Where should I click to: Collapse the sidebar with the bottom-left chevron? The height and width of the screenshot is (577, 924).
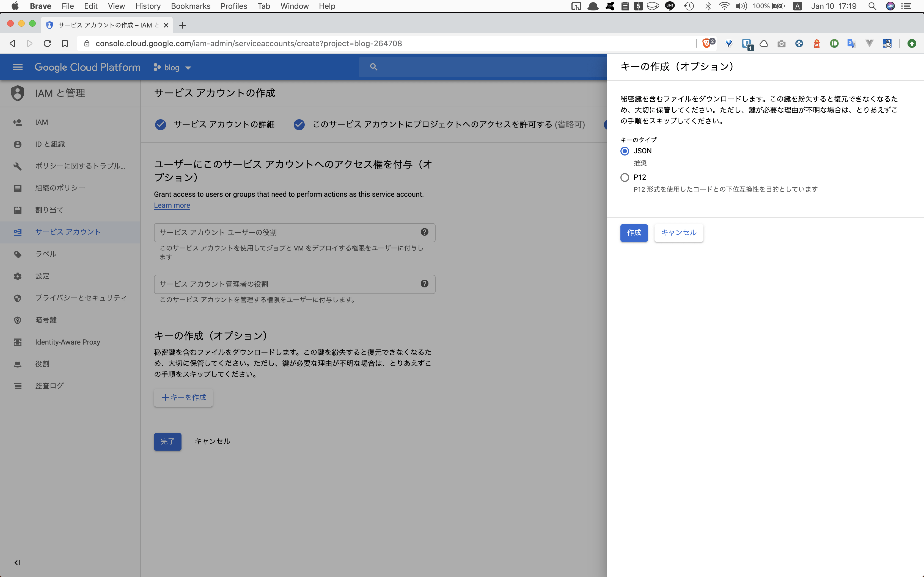pyautogui.click(x=17, y=562)
